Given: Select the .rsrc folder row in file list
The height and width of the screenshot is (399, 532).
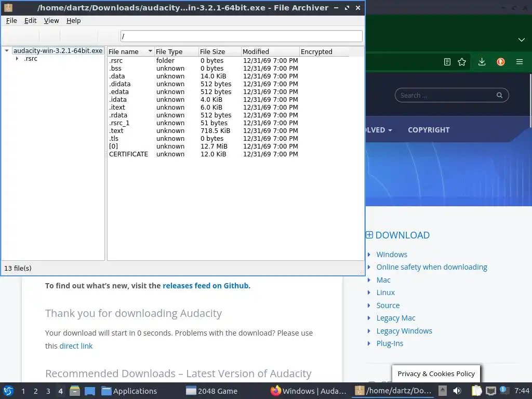Looking at the screenshot, I should pos(229,60).
